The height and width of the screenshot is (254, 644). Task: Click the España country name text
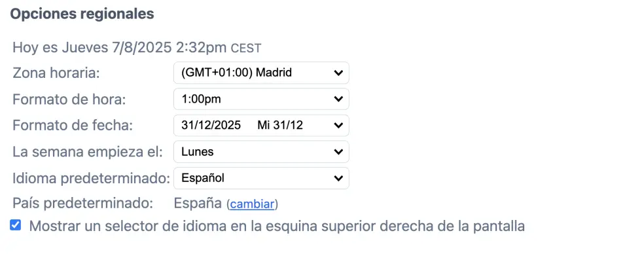pyautogui.click(x=198, y=204)
